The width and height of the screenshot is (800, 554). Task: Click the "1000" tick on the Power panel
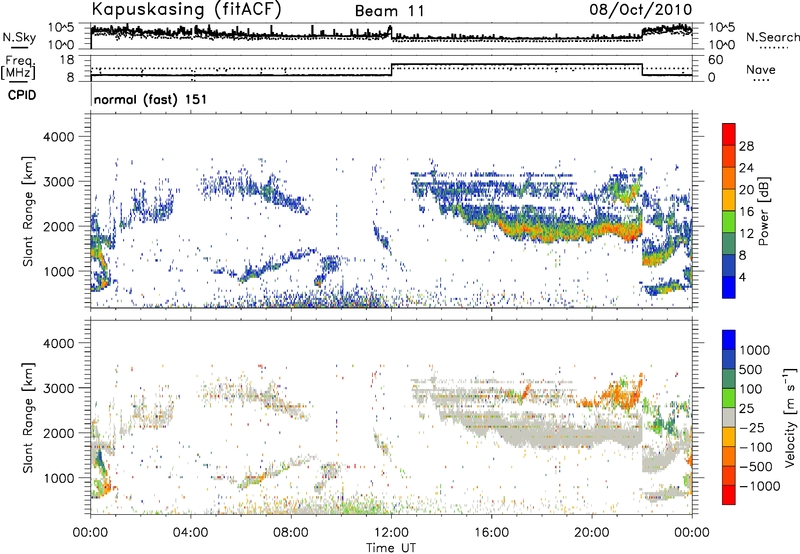(x=59, y=271)
